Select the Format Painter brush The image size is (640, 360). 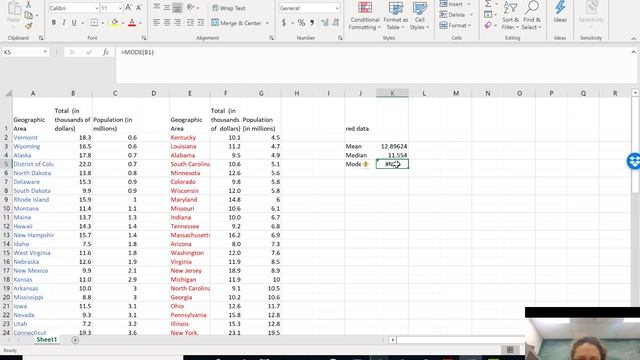[29, 26]
